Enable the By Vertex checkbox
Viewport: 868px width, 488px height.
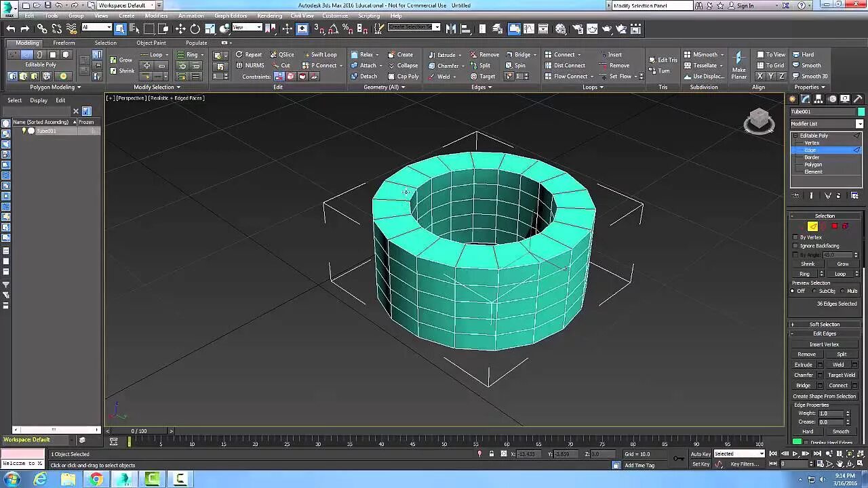pyautogui.click(x=795, y=237)
